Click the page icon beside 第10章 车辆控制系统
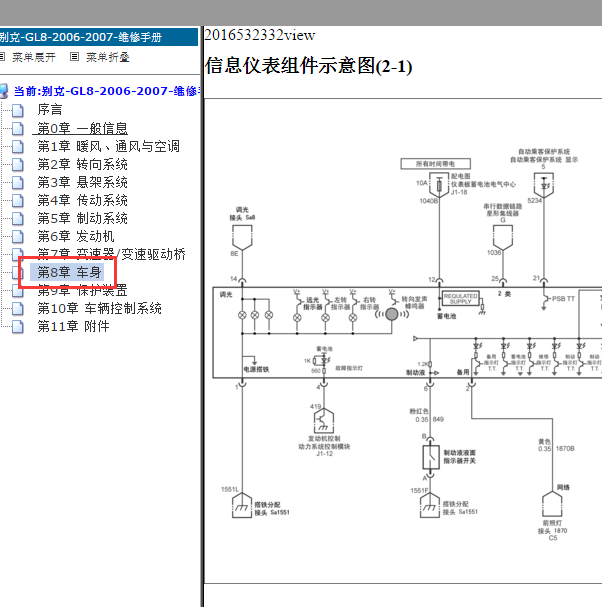Screen dimensions: 602x607 (x=17, y=309)
